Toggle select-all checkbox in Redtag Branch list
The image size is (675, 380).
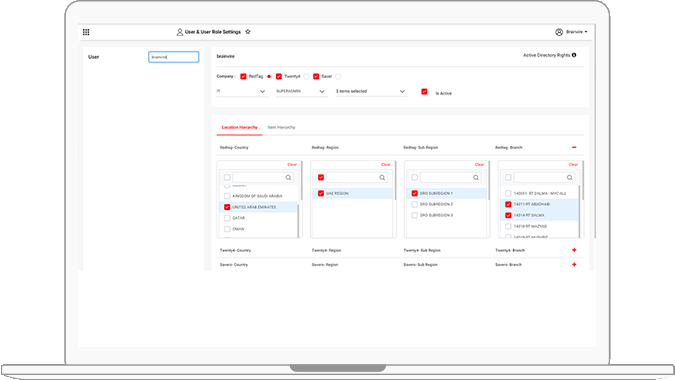(x=508, y=177)
